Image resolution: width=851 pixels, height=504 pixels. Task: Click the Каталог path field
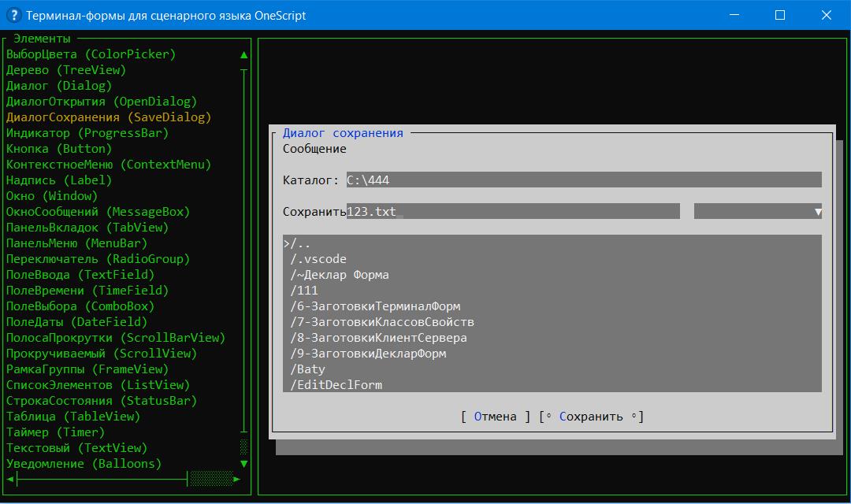pyautogui.click(x=583, y=180)
